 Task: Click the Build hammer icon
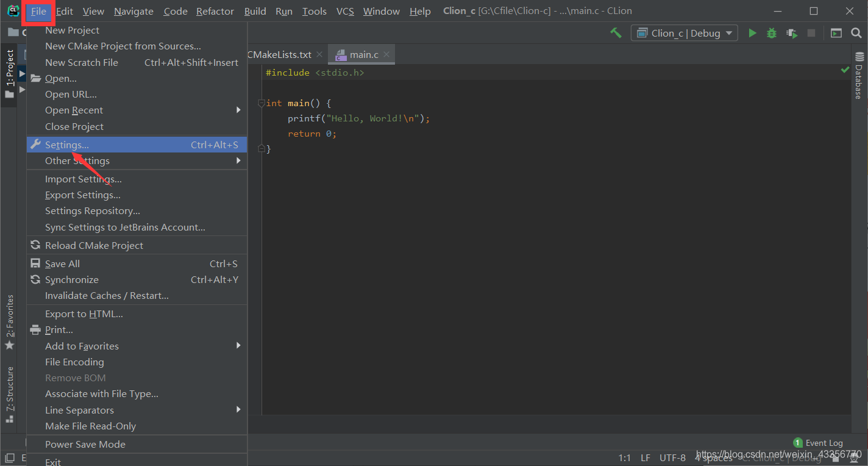[616, 33]
